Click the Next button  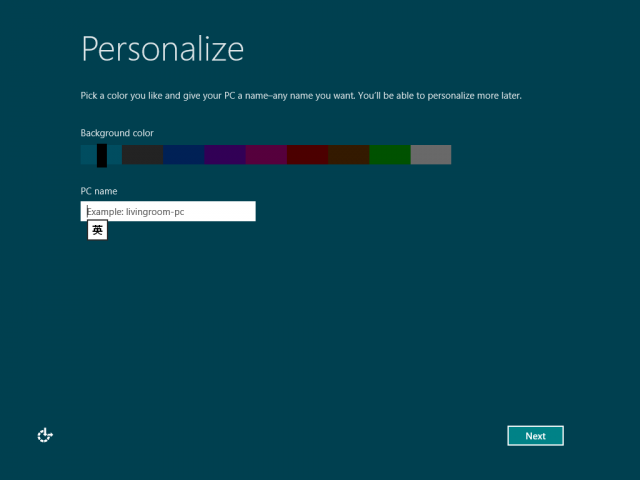pyautogui.click(x=536, y=436)
